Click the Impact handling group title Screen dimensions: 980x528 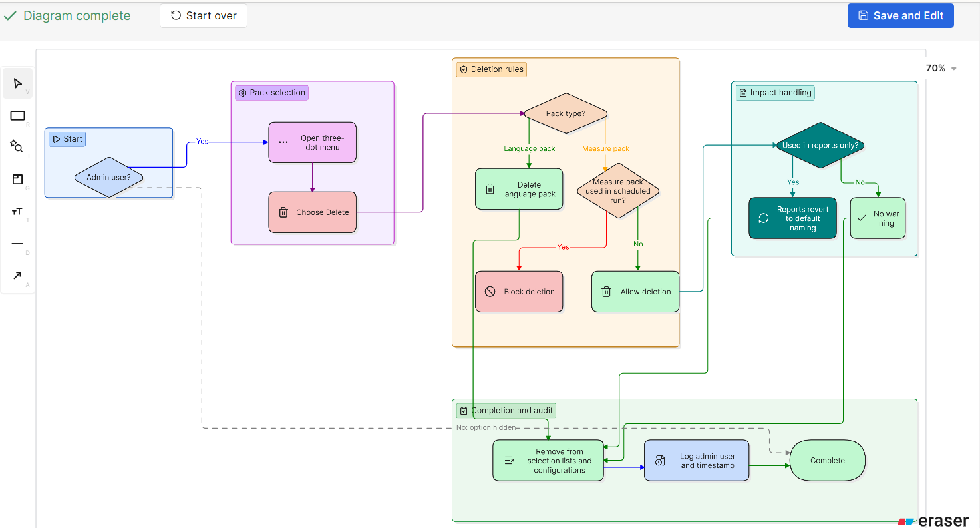tap(781, 93)
